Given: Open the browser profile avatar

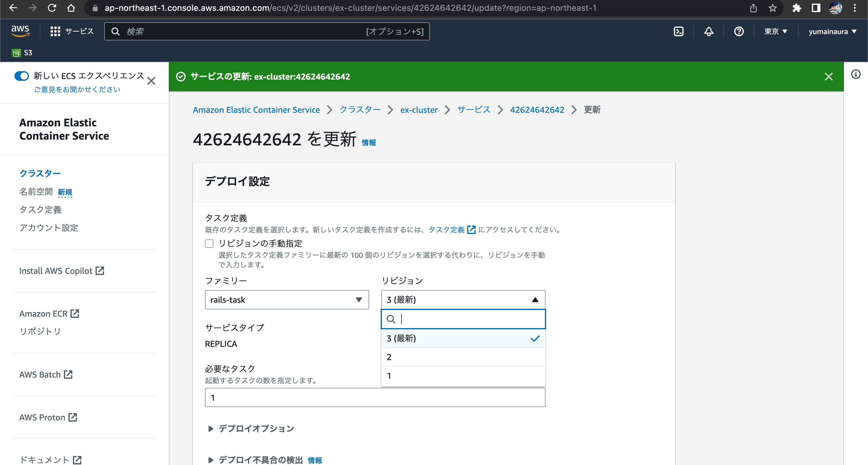Looking at the screenshot, I should [x=835, y=8].
